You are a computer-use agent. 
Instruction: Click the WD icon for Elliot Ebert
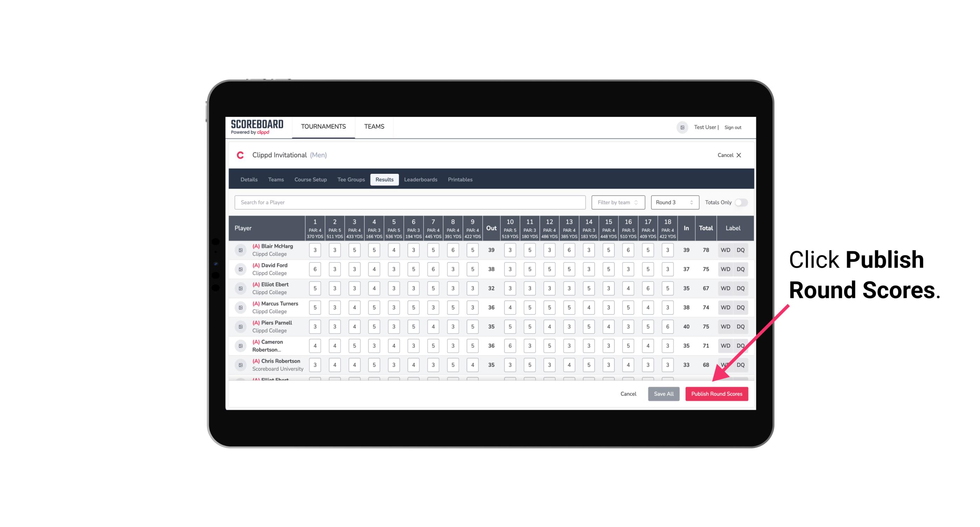725,288
